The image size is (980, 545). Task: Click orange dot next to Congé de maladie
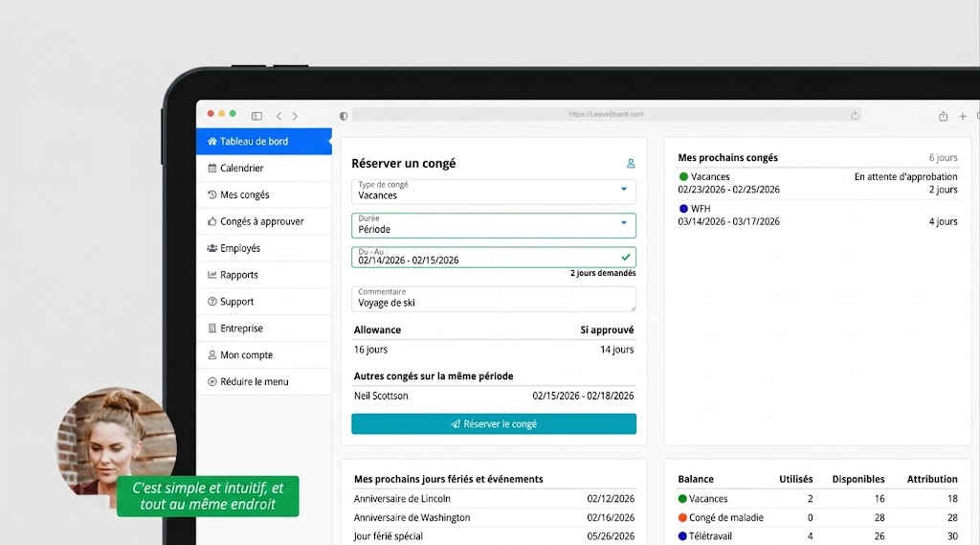(682, 517)
